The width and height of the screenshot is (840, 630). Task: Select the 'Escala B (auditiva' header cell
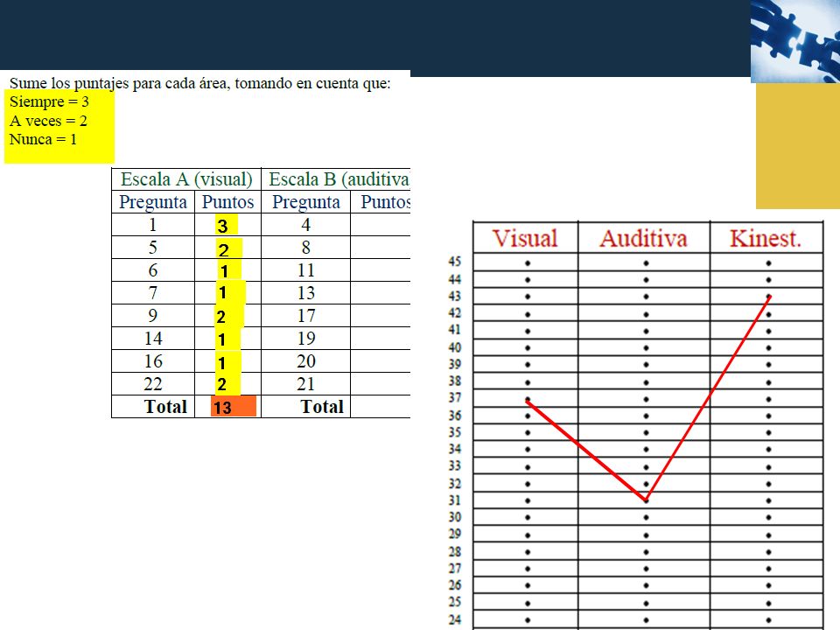point(336,178)
